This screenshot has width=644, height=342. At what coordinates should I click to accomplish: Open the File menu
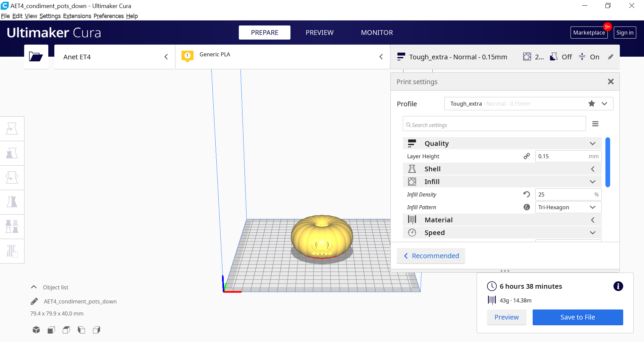pyautogui.click(x=5, y=16)
